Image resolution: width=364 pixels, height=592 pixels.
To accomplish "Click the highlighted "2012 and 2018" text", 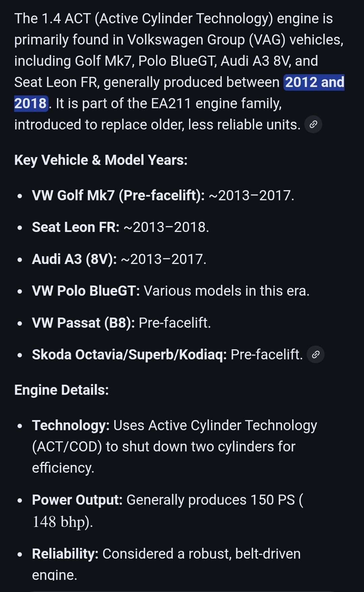I will pos(314,83).
